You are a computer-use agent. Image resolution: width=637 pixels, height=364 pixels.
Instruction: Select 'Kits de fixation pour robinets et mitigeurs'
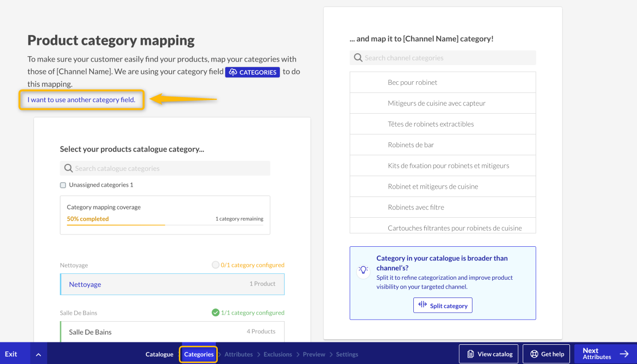pyautogui.click(x=443, y=165)
